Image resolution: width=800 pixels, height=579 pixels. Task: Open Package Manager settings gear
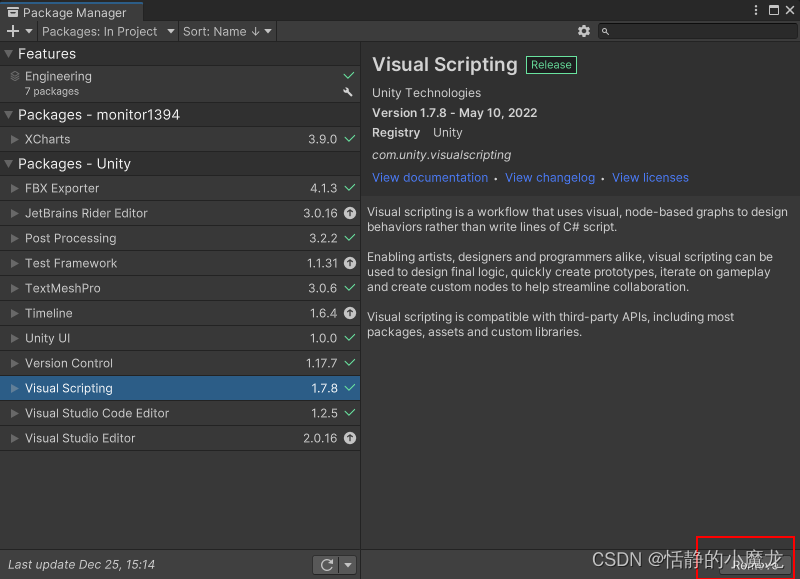click(x=584, y=31)
